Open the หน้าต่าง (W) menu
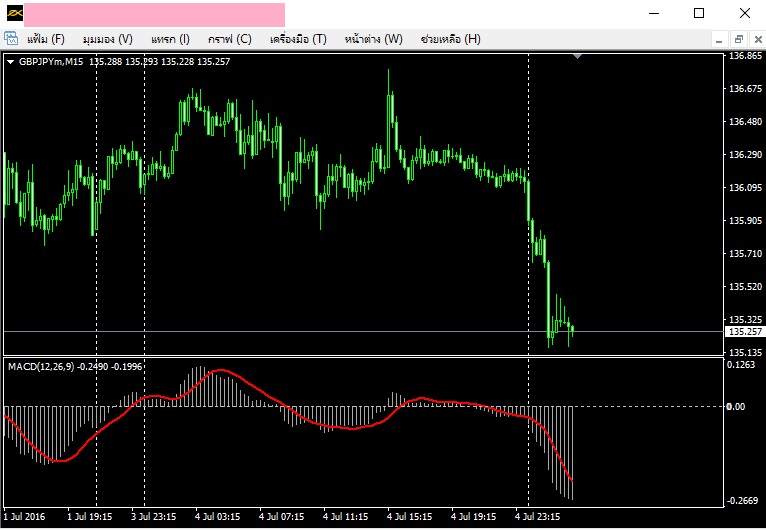 (374, 39)
